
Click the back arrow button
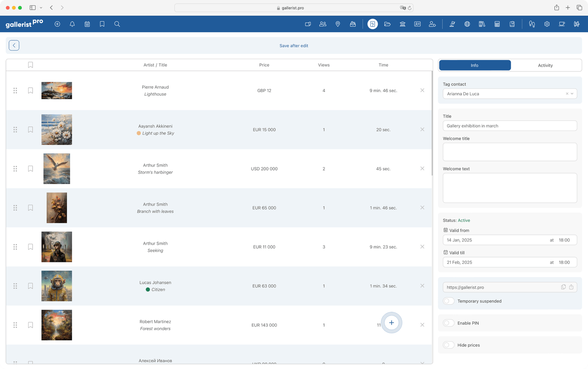coord(14,45)
